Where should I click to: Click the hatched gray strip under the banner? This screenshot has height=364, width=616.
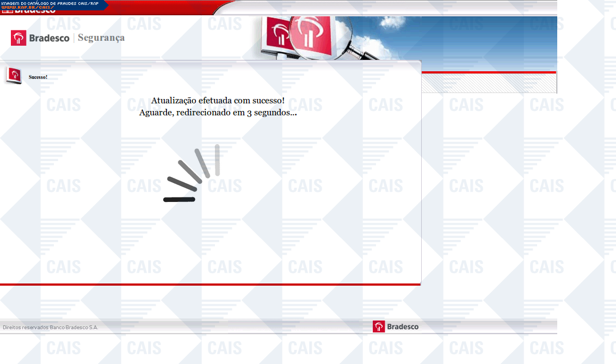[x=489, y=83]
